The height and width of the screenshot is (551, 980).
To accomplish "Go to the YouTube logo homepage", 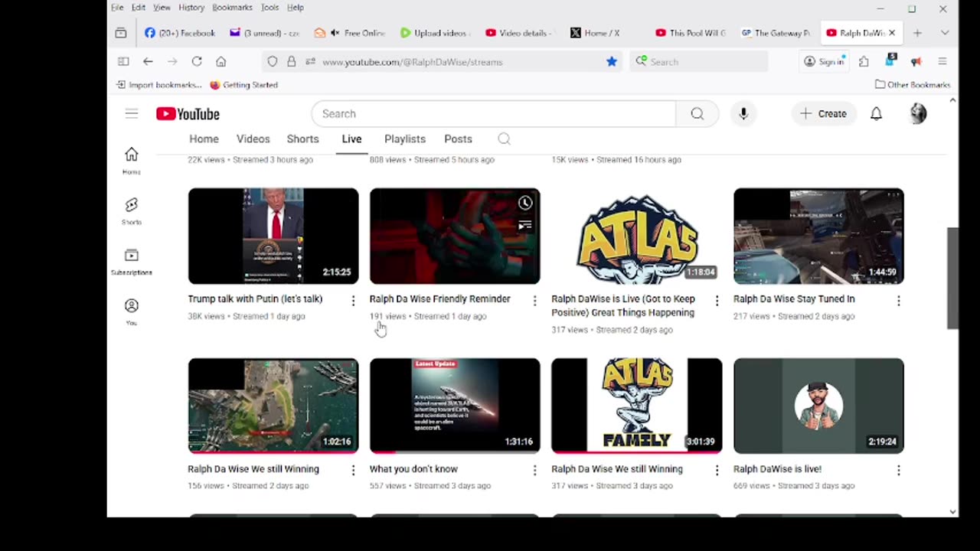I will [188, 114].
